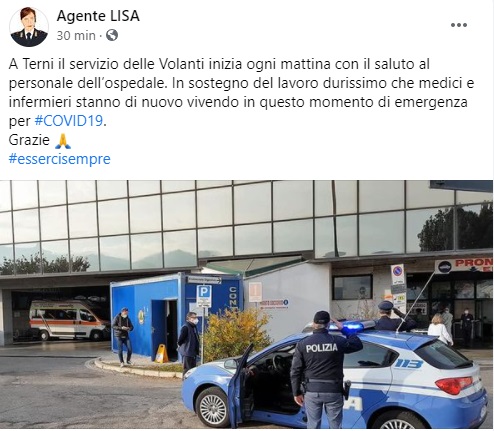Click the 113 number on the police car
Viewport: 494px width, 431px height.
point(409,364)
